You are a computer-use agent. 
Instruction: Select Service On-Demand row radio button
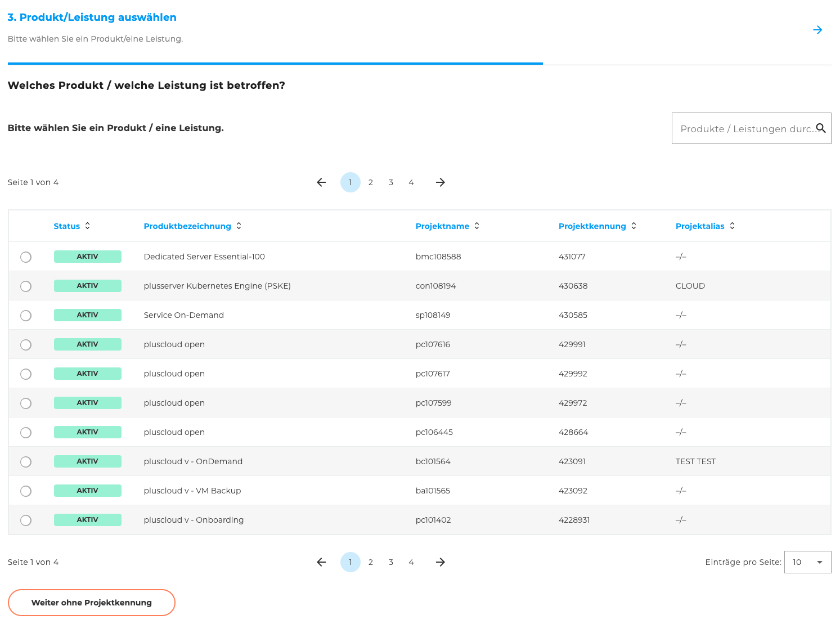pyautogui.click(x=26, y=316)
